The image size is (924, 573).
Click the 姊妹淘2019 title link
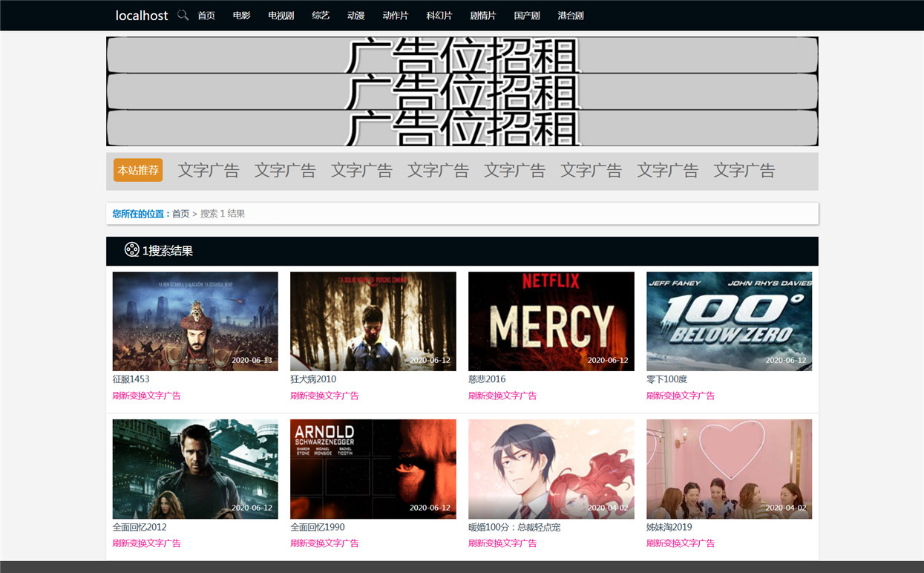point(669,527)
